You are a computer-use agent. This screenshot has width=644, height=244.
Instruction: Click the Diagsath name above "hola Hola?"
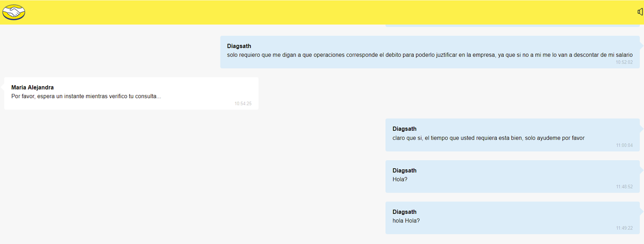coord(405,212)
